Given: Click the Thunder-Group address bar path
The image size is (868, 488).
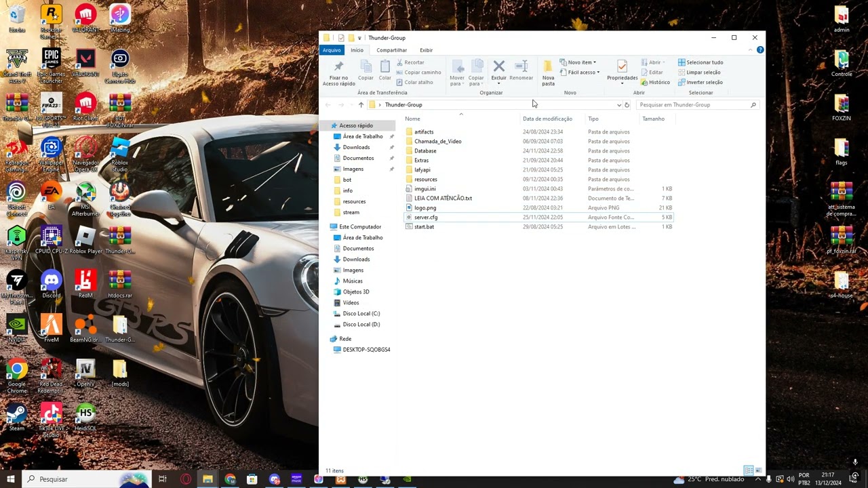Looking at the screenshot, I should tap(403, 105).
